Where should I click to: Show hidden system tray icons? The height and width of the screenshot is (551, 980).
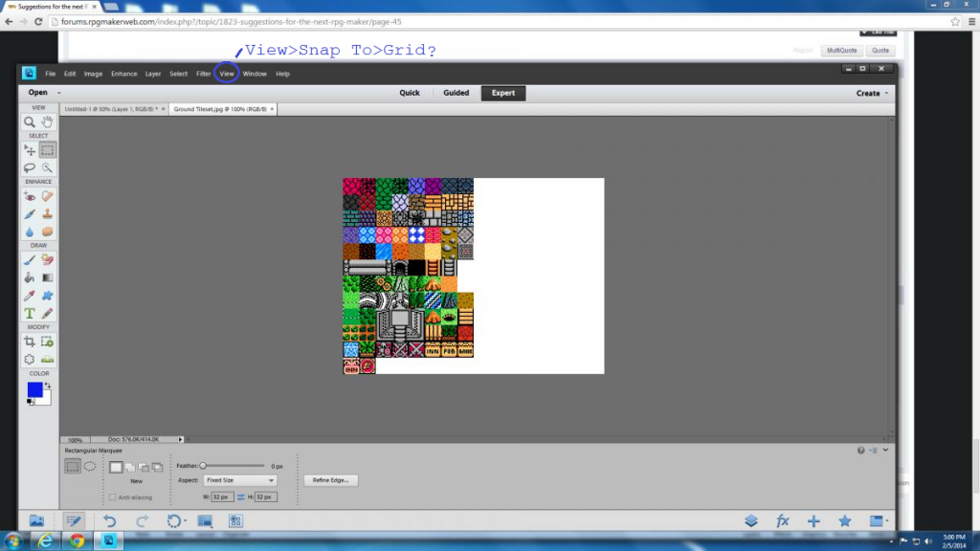[891, 541]
